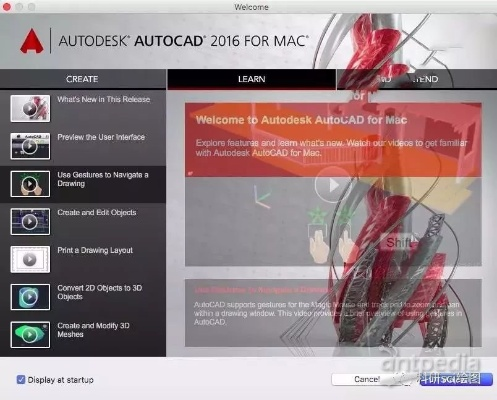Play the Create and Edit Objects thumbnail
The width and height of the screenshot is (497, 400).
tap(30, 221)
